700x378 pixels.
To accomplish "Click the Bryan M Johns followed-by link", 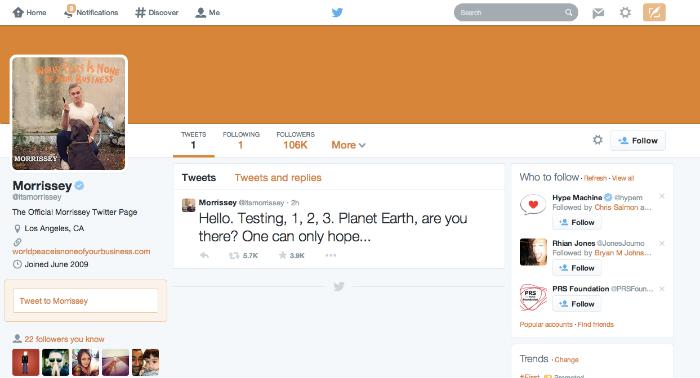I will 623,253.
